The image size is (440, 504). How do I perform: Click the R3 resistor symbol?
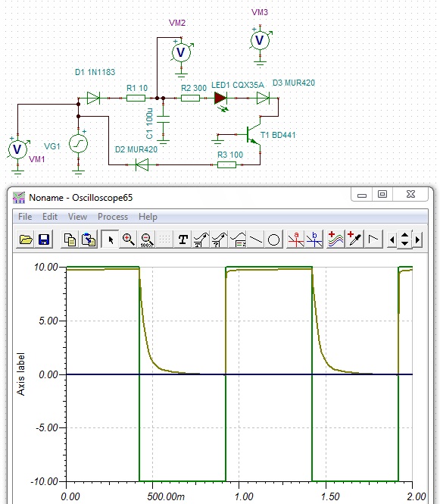pos(226,165)
